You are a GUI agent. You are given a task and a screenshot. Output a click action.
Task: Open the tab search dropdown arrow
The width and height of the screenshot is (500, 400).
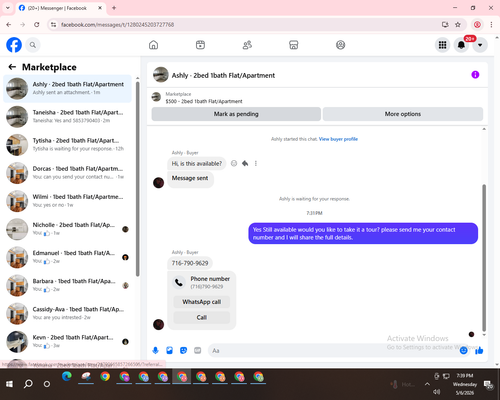8,8
